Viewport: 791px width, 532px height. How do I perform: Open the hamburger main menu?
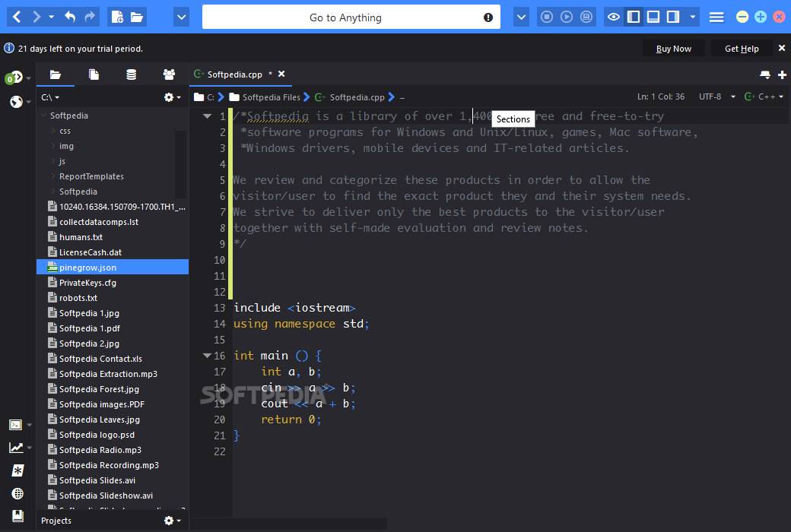(x=716, y=17)
